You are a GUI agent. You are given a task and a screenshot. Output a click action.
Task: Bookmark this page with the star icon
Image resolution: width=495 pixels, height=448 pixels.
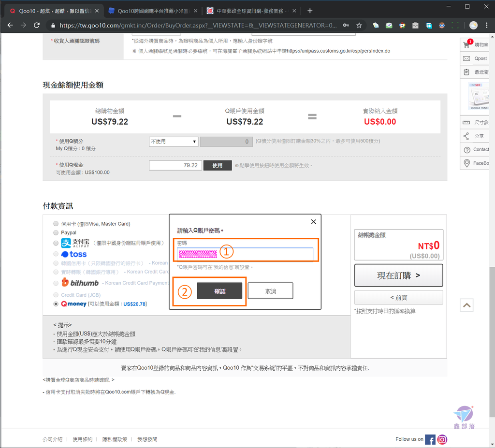pos(359,25)
